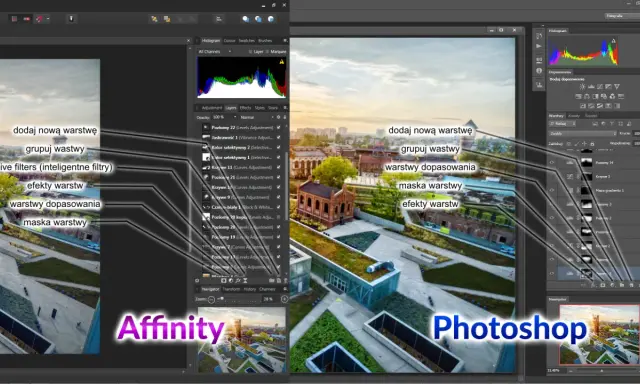Switch to the Adjustment tab in Affinity

point(212,108)
